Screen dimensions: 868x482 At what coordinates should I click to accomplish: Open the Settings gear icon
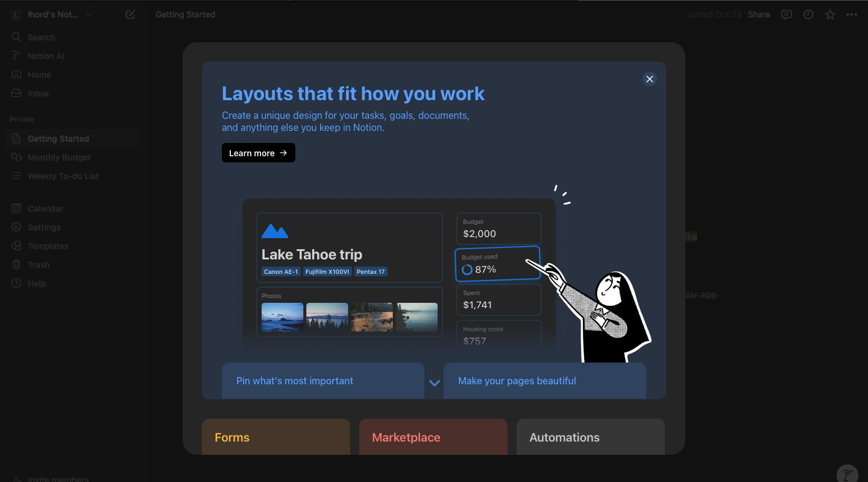(16, 227)
